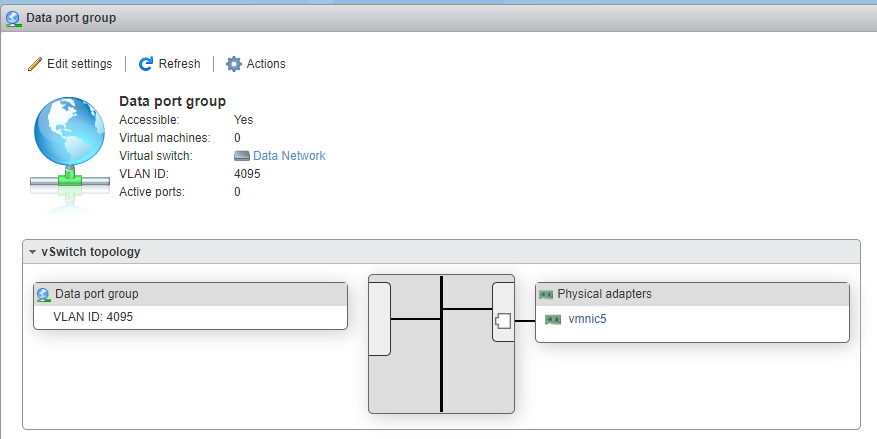Follow the Data Network virtual switch link
The height and width of the screenshot is (439, 877).
(289, 156)
